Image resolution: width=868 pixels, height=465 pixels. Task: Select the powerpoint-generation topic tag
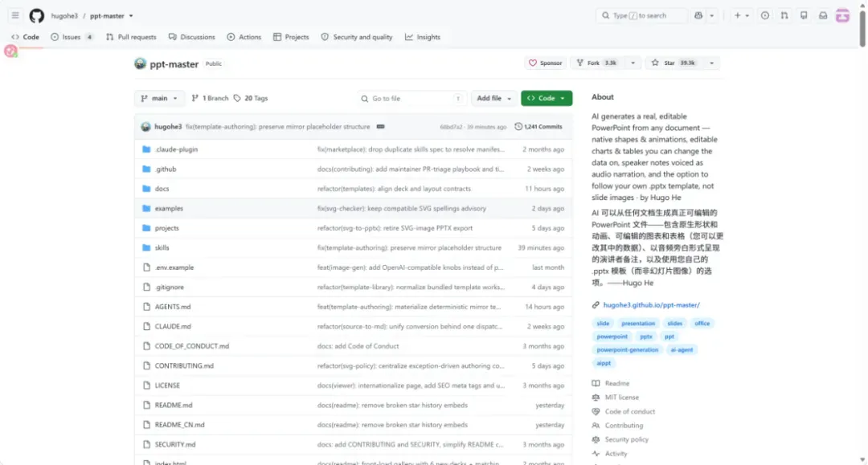point(627,349)
